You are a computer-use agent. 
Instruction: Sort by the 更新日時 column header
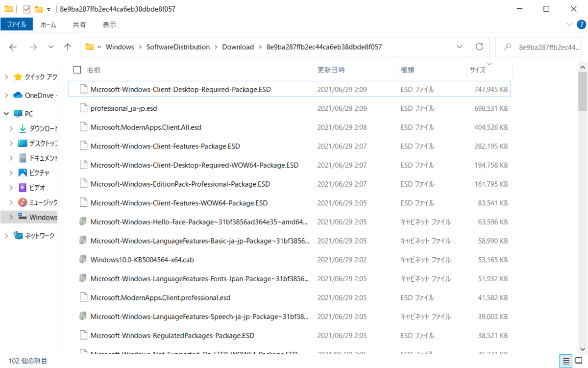[x=331, y=70]
